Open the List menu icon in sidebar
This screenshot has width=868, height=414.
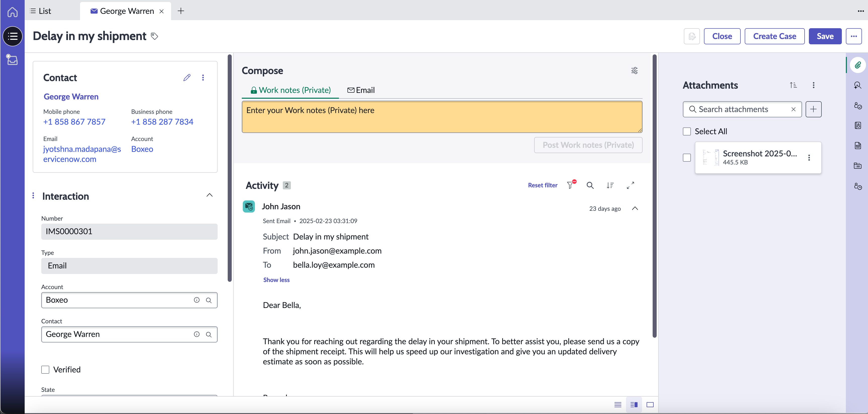pos(13,36)
